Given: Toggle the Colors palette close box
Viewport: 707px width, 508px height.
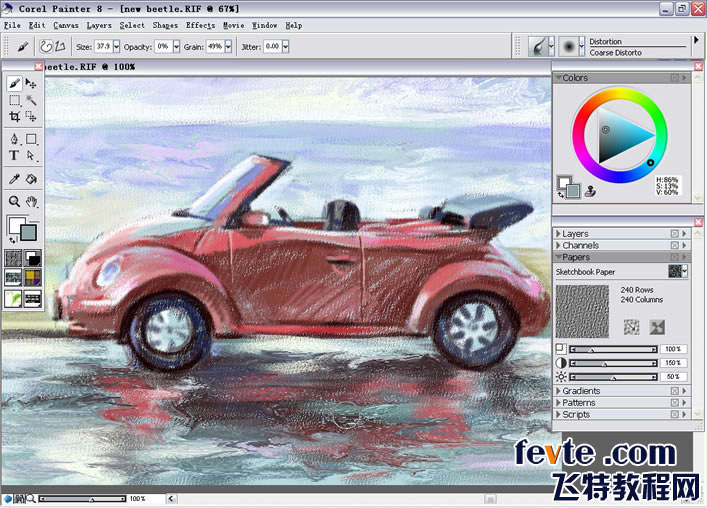Looking at the screenshot, I should coord(675,78).
